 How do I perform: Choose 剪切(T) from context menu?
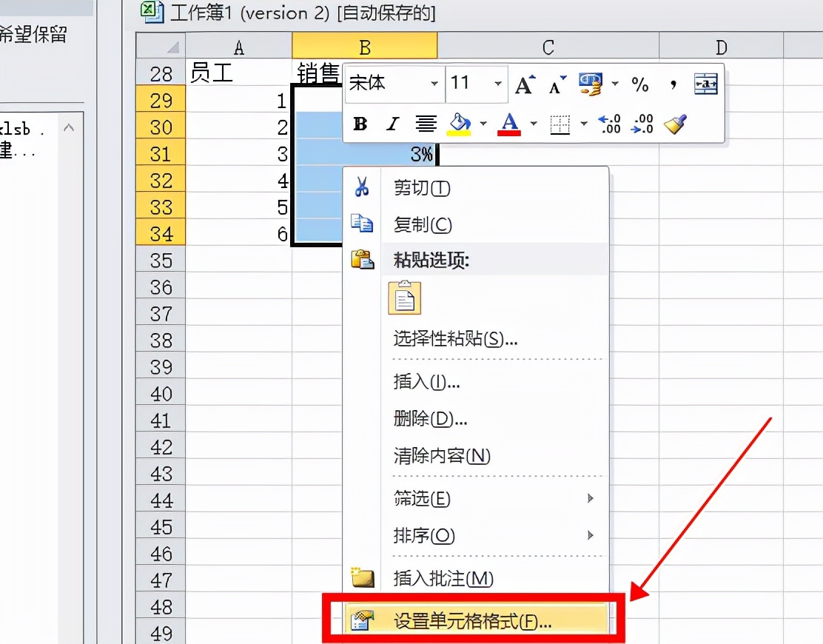pos(476,187)
